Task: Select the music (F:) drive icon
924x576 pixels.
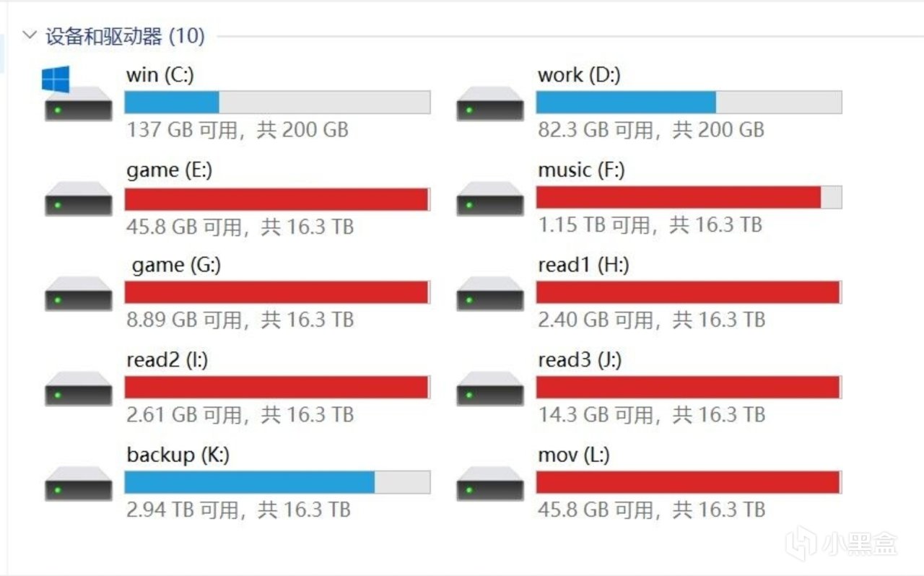Action: [x=490, y=198]
